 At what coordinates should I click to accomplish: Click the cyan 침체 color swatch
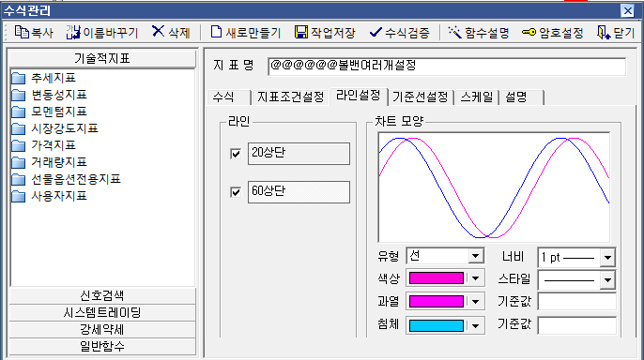tap(437, 325)
